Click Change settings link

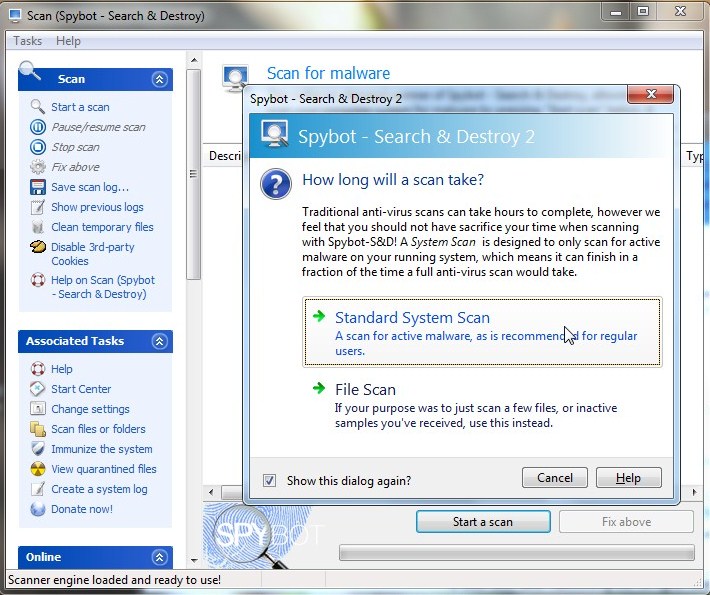90,409
